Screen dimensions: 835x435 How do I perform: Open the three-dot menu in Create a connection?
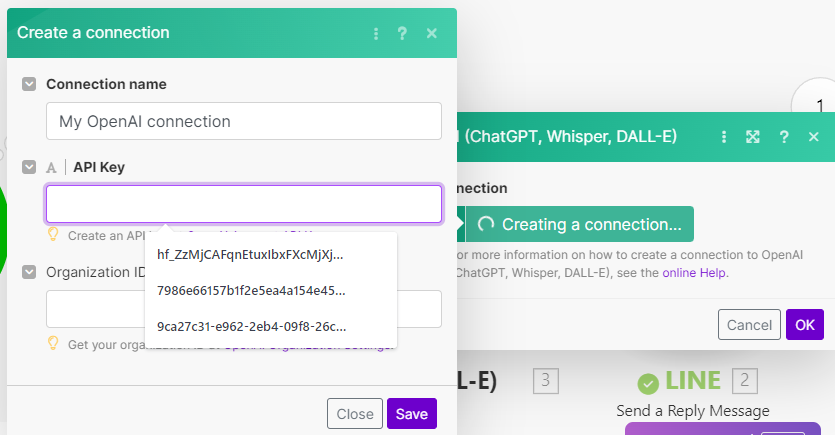(x=376, y=34)
